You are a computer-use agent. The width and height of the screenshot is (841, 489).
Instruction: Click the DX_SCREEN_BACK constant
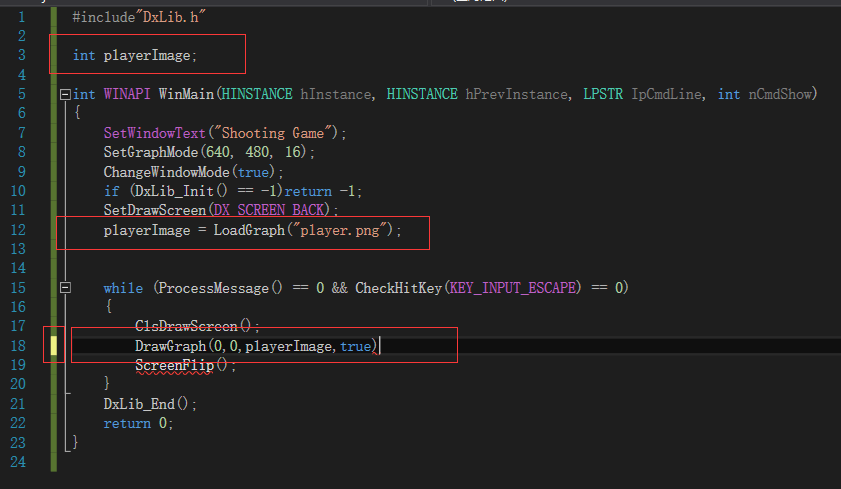coord(269,210)
